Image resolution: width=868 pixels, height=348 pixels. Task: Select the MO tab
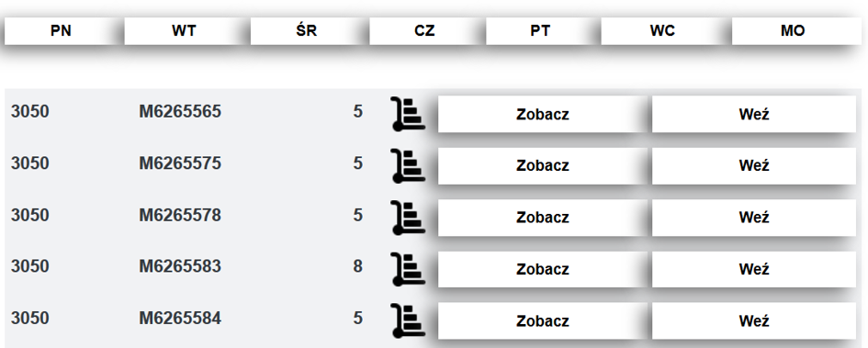click(x=793, y=31)
